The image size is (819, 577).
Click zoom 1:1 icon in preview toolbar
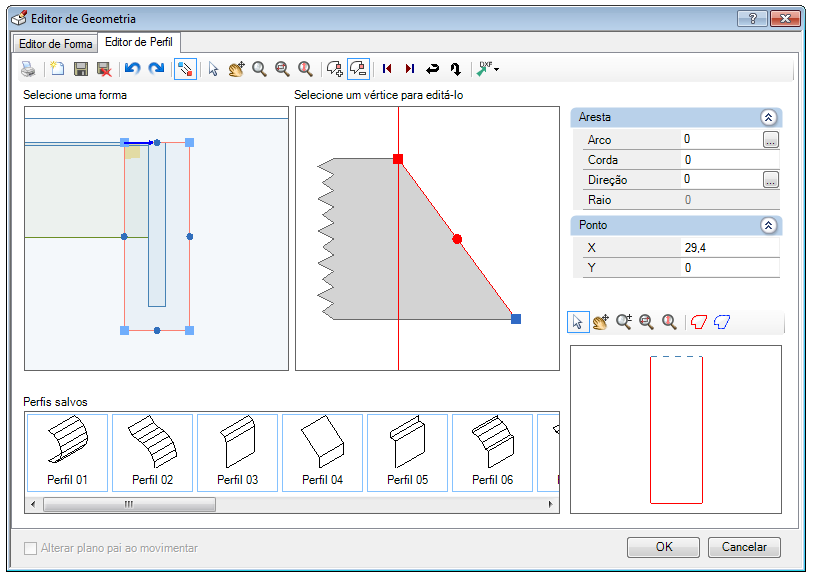point(669,322)
